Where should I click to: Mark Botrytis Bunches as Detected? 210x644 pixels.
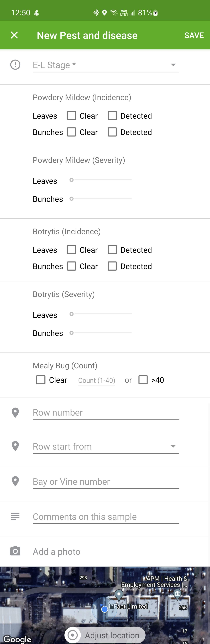112,266
